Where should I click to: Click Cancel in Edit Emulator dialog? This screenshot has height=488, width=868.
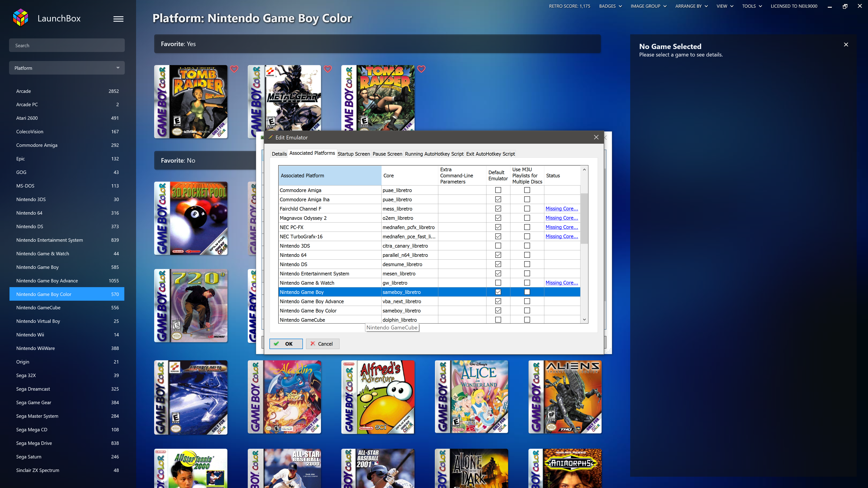(323, 343)
